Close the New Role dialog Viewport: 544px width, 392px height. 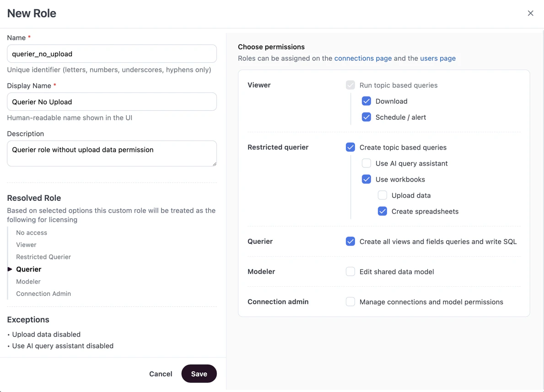coord(530,13)
